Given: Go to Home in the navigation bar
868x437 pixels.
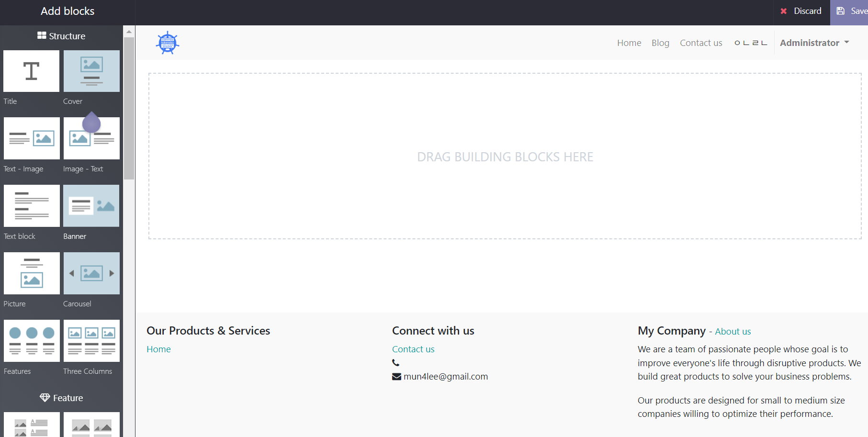Looking at the screenshot, I should point(629,43).
